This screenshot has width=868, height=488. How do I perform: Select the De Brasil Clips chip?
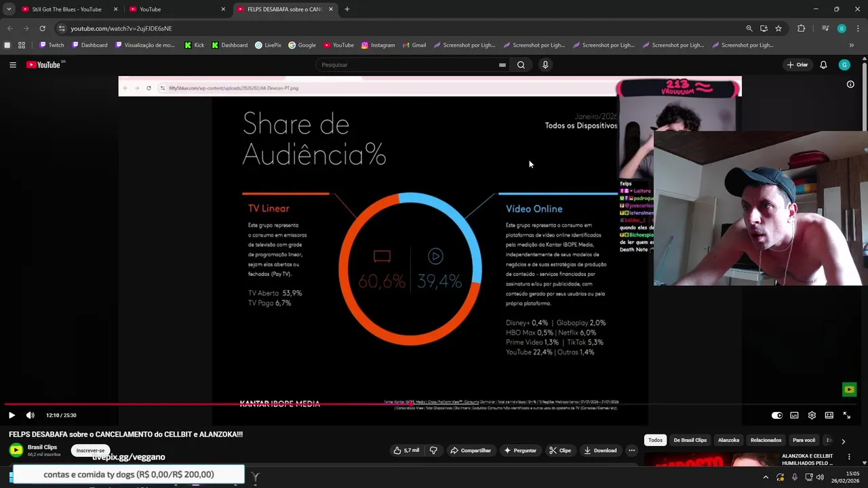coord(690,441)
